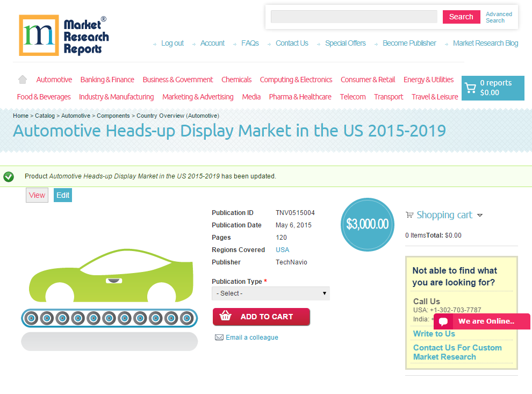The width and height of the screenshot is (532, 394).
Task: Click the red Search button
Action: point(461,17)
